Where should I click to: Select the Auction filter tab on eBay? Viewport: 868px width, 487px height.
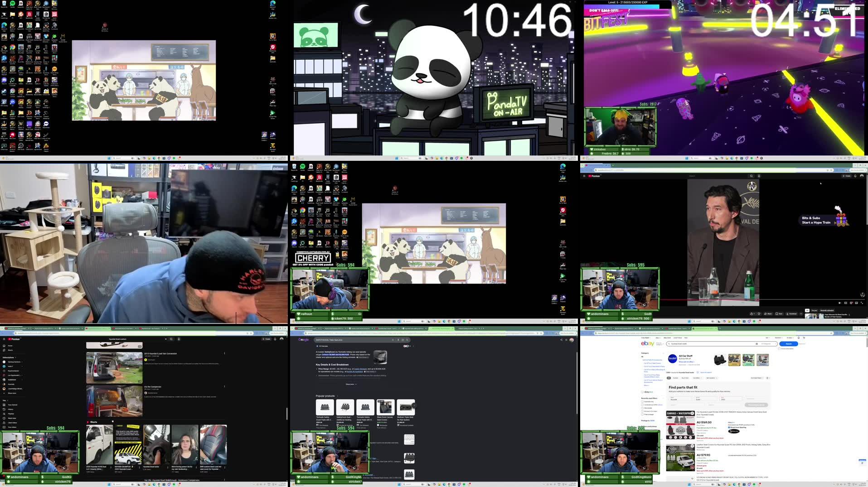coord(675,378)
